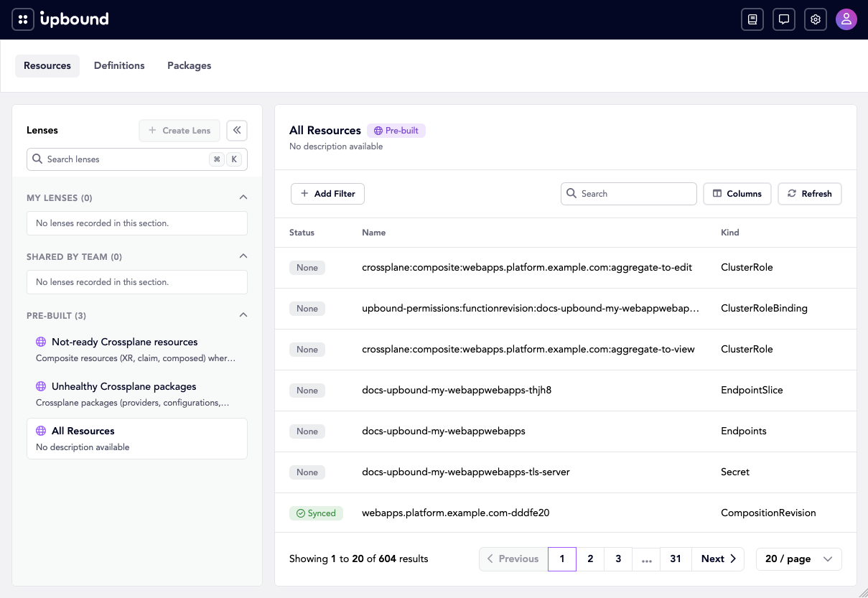
Task: Click the Pre-built badge
Action: [396, 131]
